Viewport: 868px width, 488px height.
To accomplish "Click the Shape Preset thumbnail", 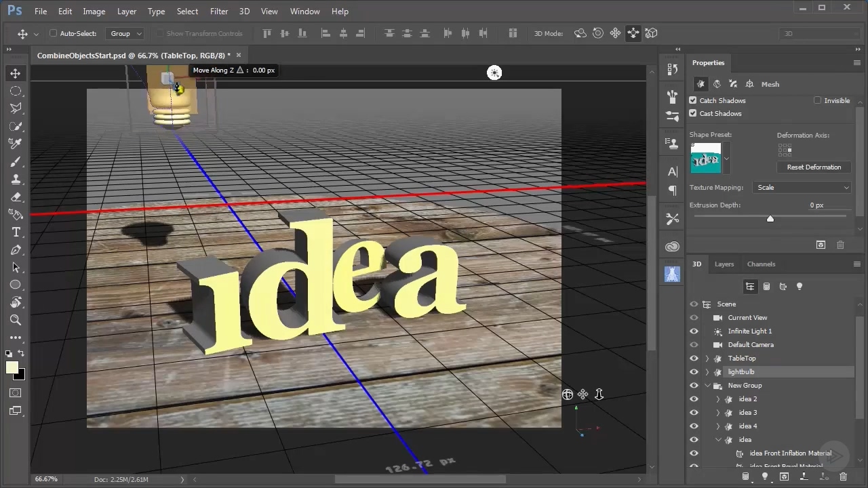I will [705, 159].
